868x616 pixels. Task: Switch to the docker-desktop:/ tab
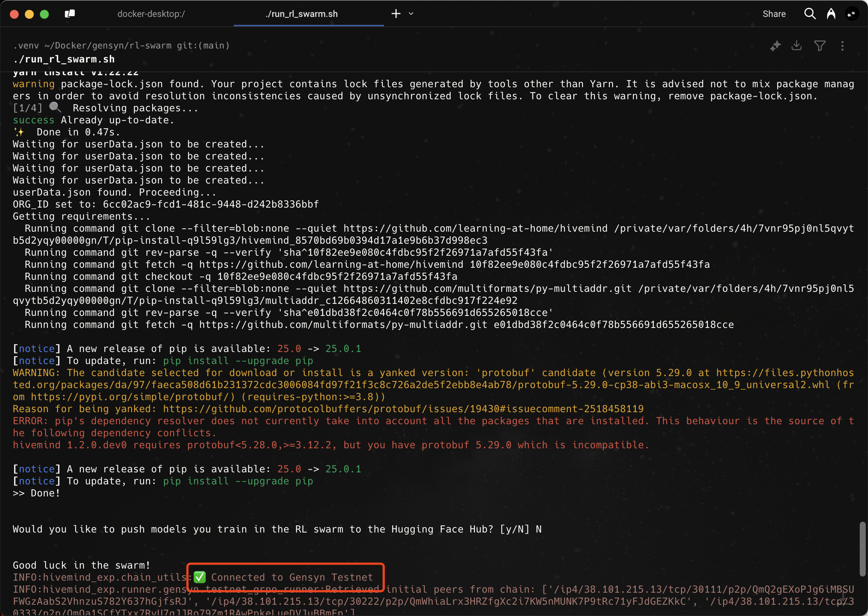[x=151, y=14]
